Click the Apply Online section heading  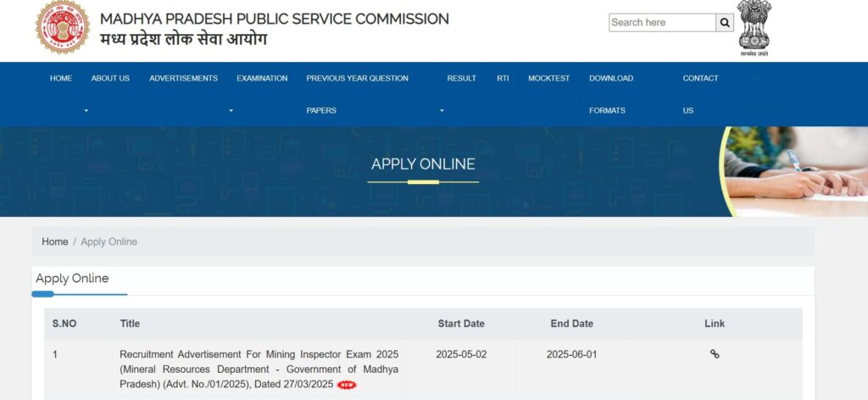tap(72, 278)
